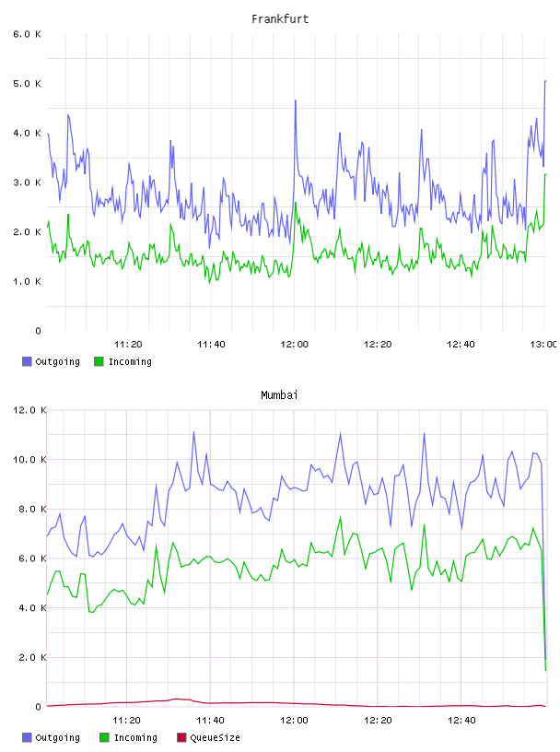Click the 13:00 time label in Frankfurt chart
This screenshot has width=560, height=752.
tap(543, 345)
